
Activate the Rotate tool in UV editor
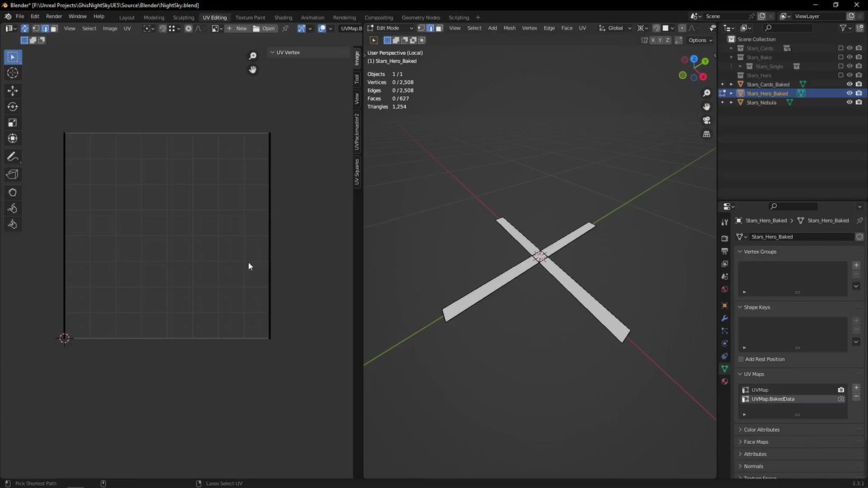(13, 107)
